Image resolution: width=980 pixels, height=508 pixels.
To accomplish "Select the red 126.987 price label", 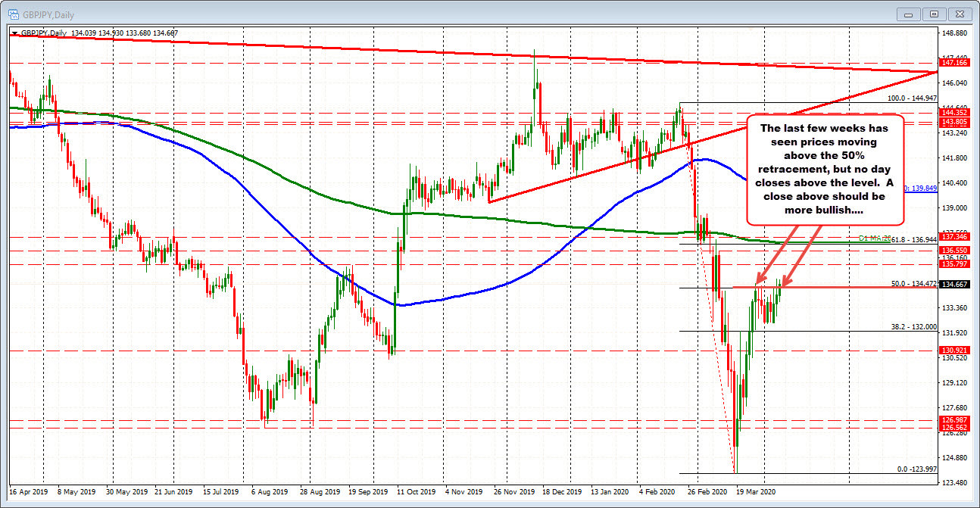I will click(x=953, y=419).
